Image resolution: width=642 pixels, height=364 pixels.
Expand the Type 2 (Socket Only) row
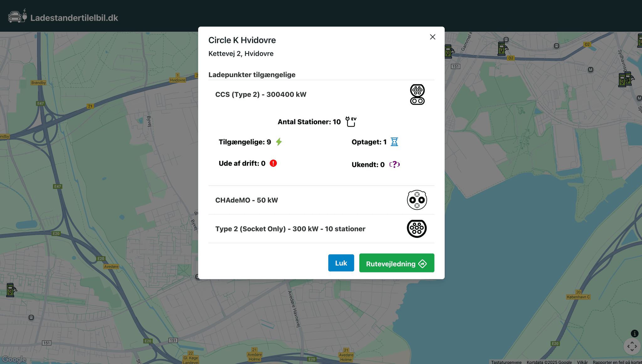point(321,229)
